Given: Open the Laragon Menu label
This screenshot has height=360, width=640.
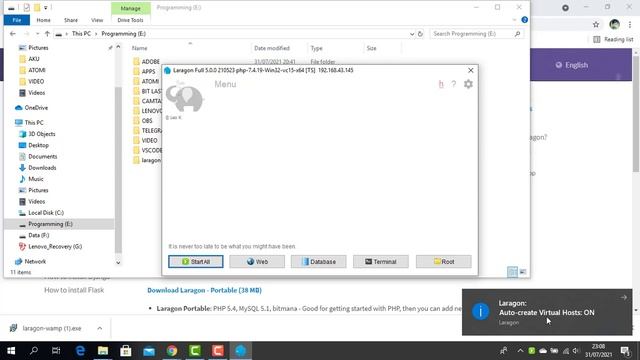Looking at the screenshot, I should (225, 84).
